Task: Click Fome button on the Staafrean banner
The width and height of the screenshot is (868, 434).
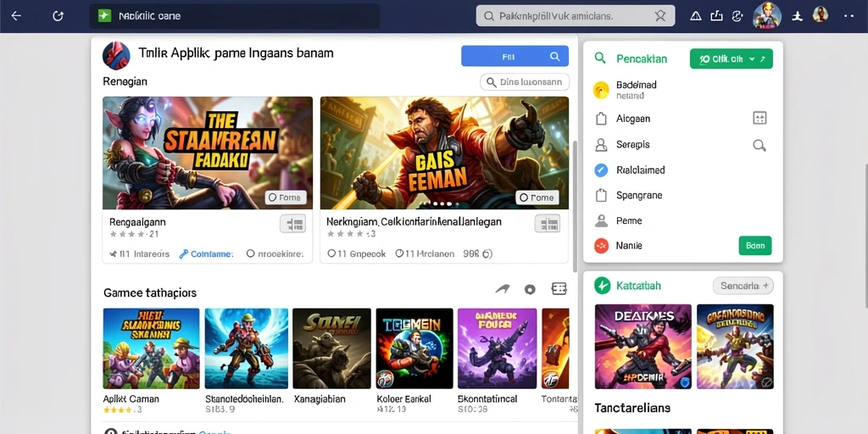Action: coord(286,197)
